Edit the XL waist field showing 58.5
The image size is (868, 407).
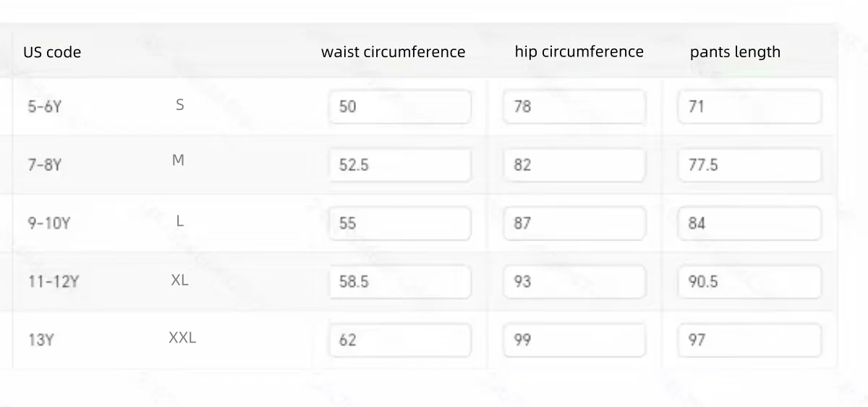pyautogui.click(x=400, y=282)
